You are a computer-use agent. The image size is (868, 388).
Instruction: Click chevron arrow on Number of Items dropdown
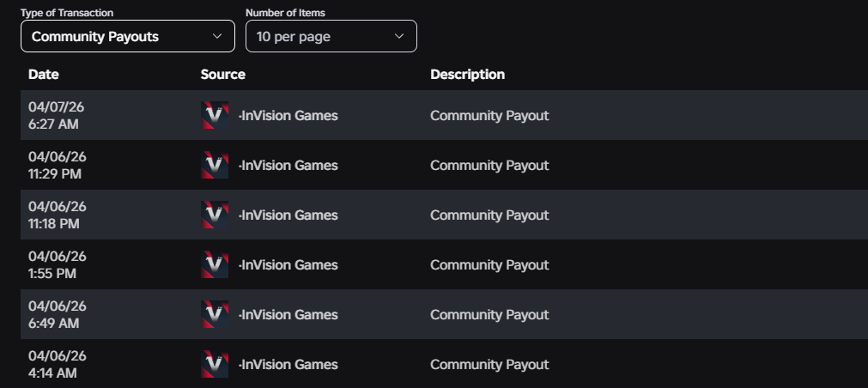[x=398, y=36]
